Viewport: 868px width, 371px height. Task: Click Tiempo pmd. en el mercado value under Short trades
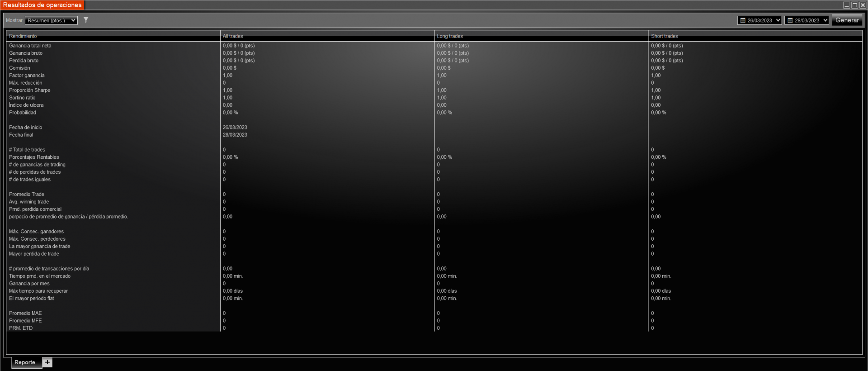(x=661, y=276)
